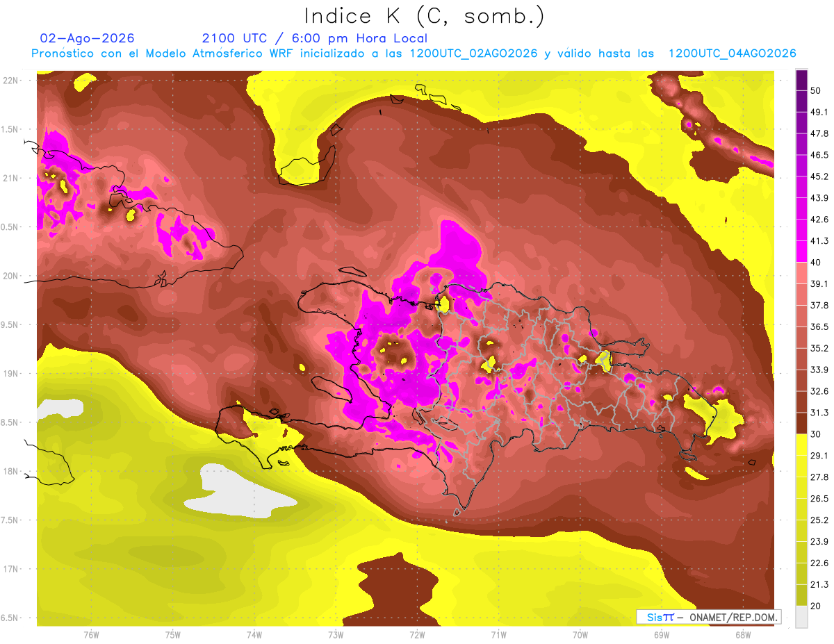The height and width of the screenshot is (644, 834).
Task: Click the 73W longitude label
Action: pos(335,634)
